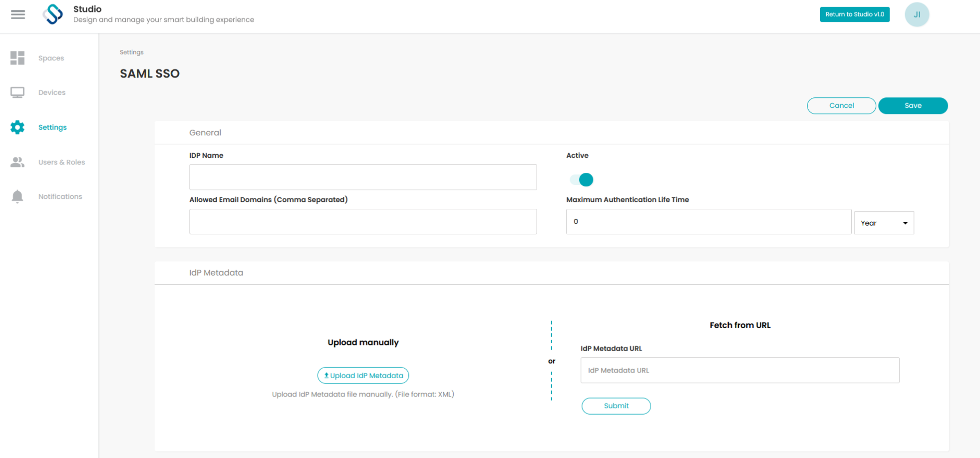Click the Settings gear icon
The width and height of the screenshot is (980, 458).
click(x=17, y=127)
